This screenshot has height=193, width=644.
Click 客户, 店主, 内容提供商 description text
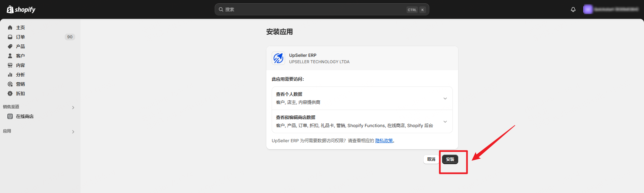298,102
